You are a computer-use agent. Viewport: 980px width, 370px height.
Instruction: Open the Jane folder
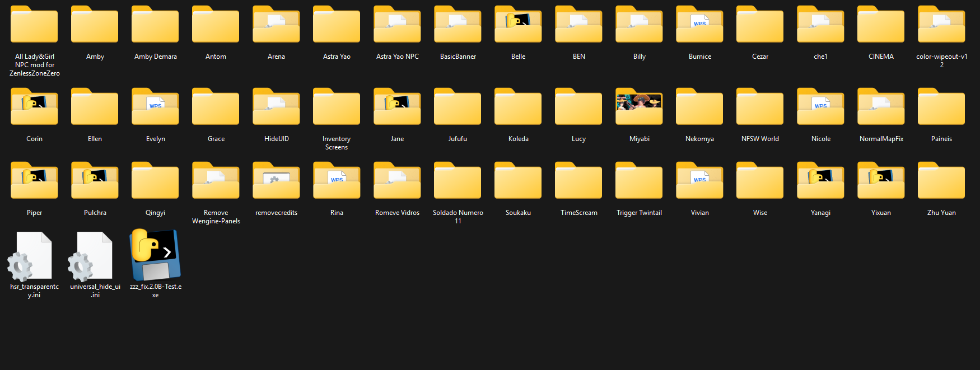(397, 107)
